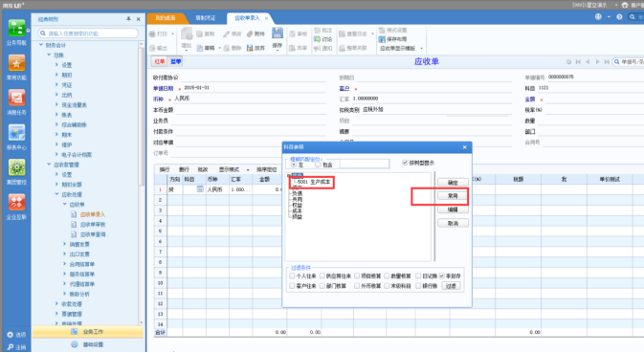Click the 科目 lookup icon in row 1
Viewport: 644px width, 353px height.
(x=200, y=189)
